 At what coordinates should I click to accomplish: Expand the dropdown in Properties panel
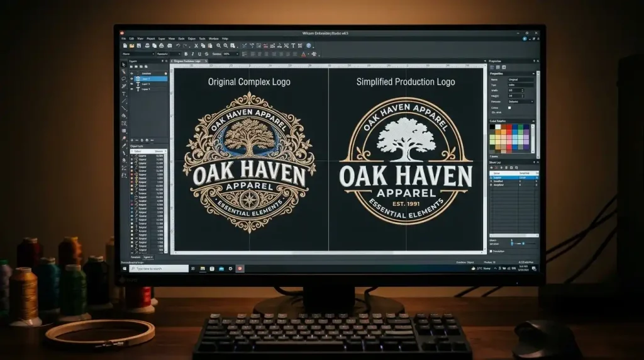click(532, 101)
